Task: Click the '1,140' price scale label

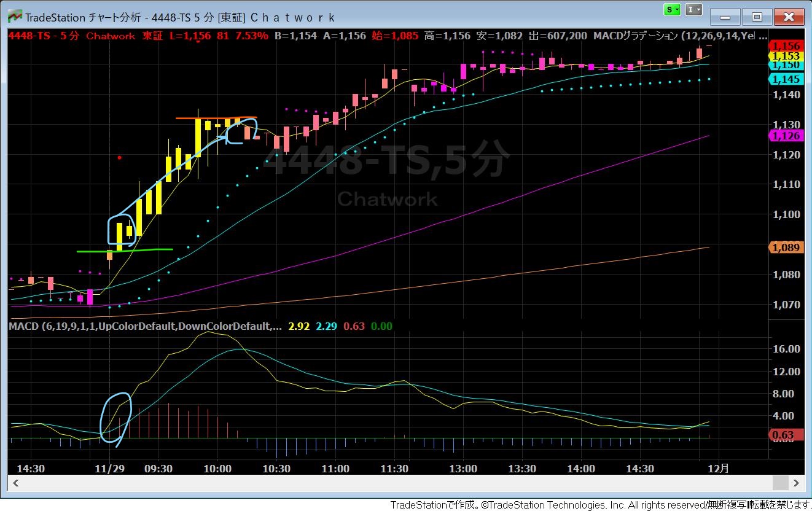Action: coord(786,95)
